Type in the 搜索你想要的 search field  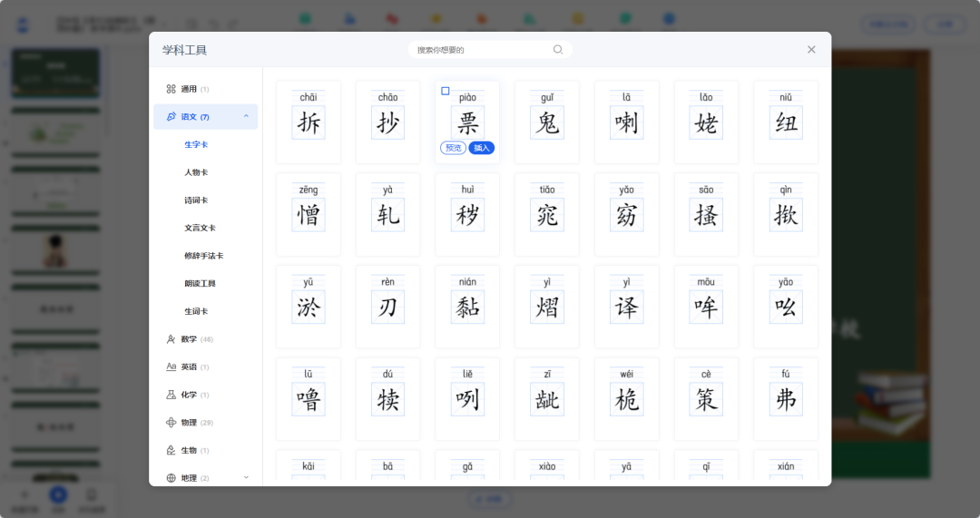[x=490, y=50]
